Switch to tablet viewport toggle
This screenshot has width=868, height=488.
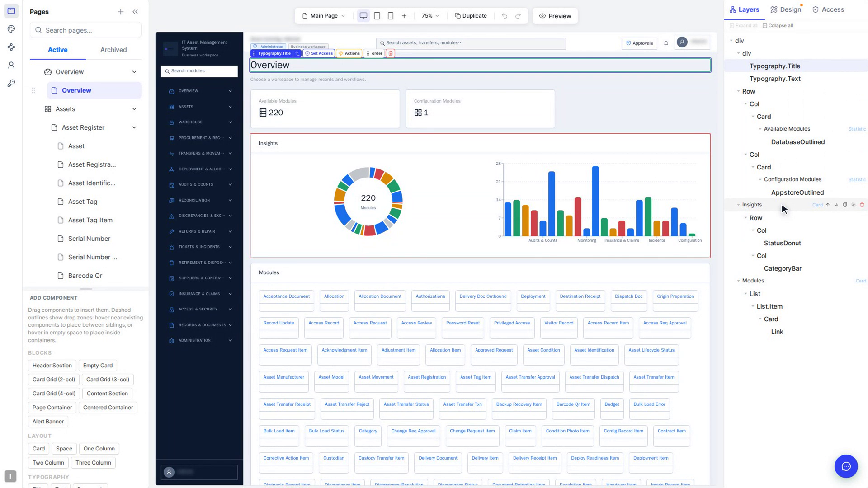(377, 16)
